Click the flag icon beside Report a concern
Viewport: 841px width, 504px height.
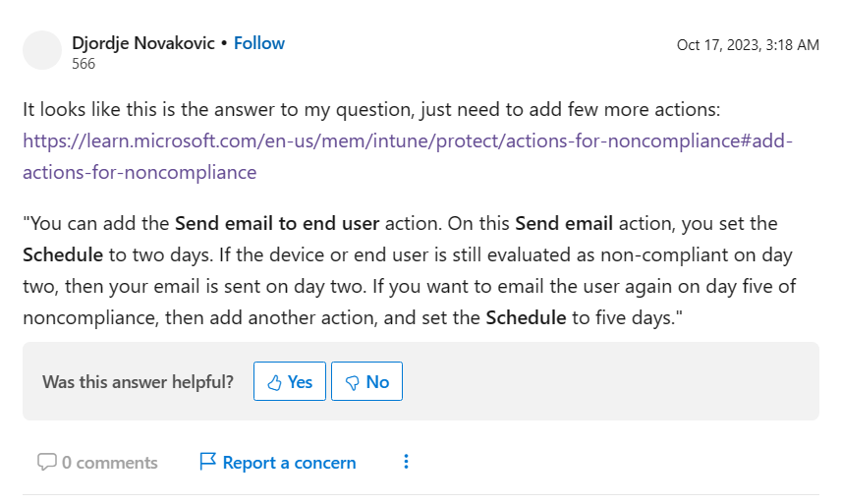point(207,462)
